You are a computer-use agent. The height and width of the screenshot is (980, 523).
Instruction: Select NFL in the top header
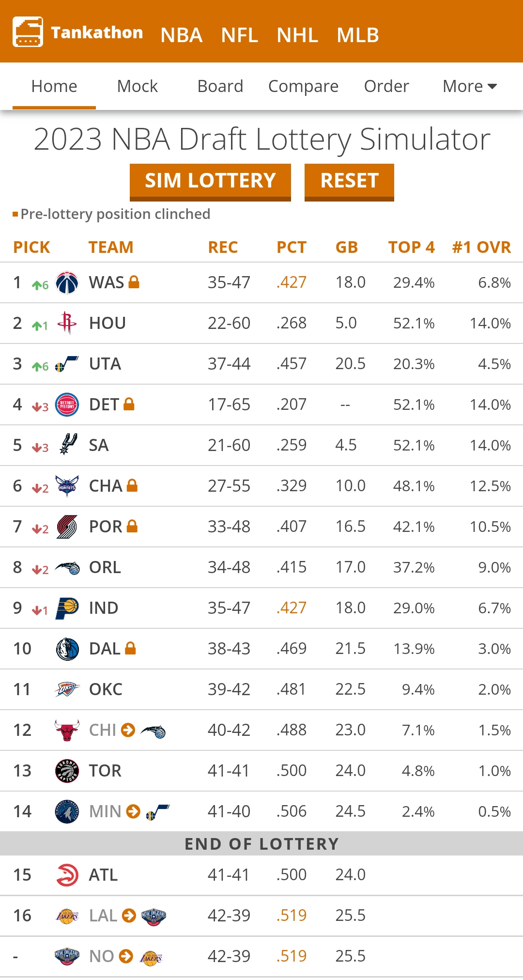[239, 35]
